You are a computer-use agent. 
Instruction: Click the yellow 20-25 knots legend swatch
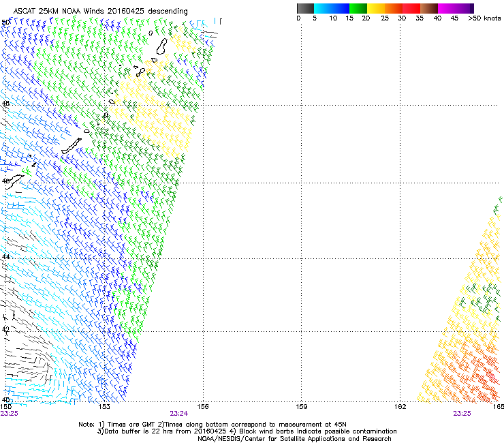[376, 8]
